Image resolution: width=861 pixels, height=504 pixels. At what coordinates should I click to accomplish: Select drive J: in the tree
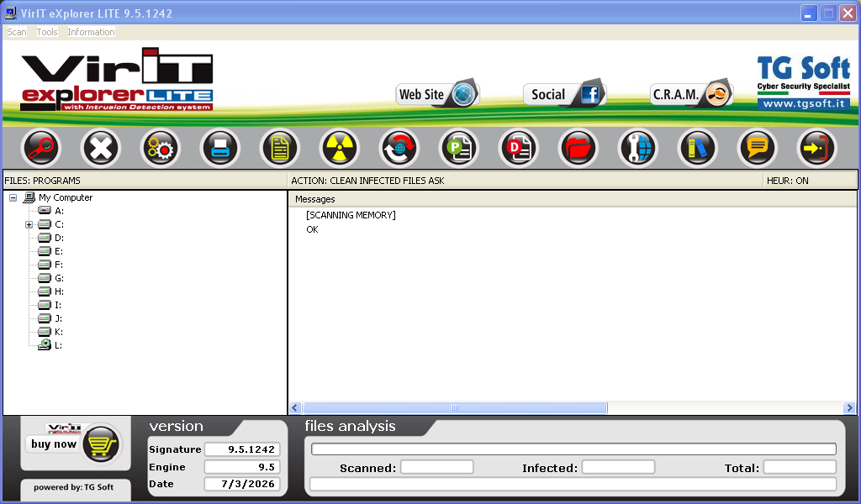click(x=58, y=318)
